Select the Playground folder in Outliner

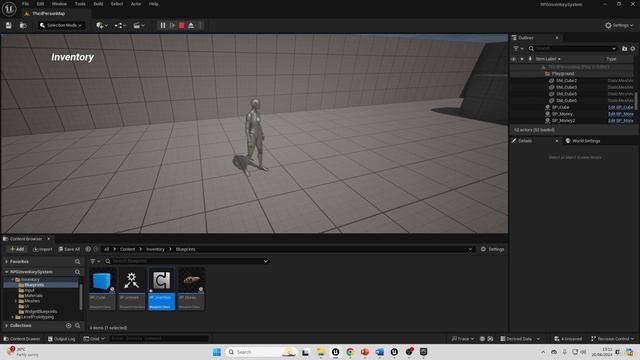click(563, 74)
